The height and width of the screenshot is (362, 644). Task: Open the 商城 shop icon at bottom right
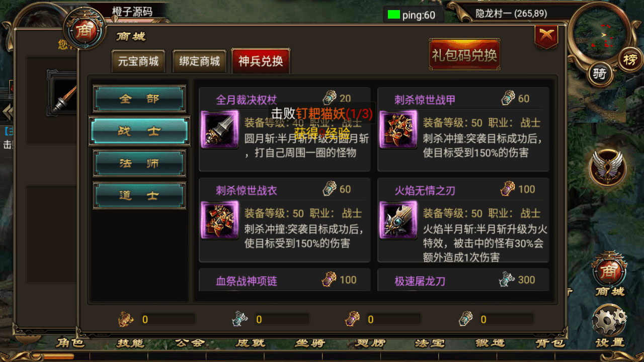click(609, 274)
